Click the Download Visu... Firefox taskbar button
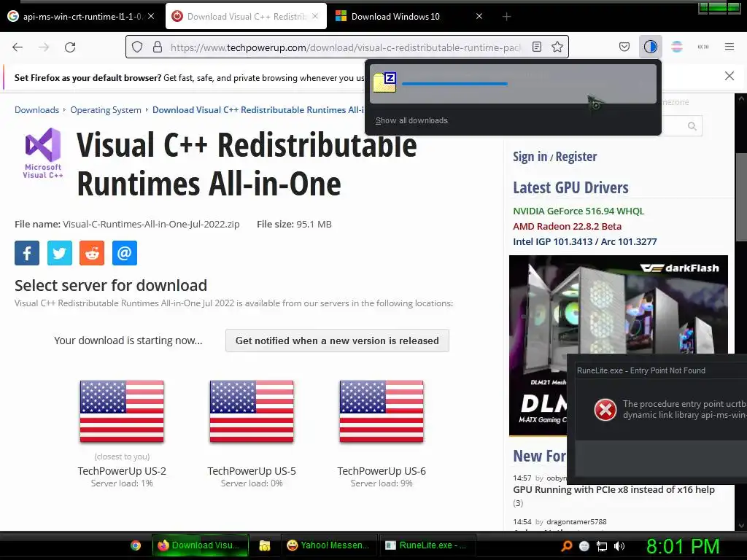The image size is (747, 560). 200,545
